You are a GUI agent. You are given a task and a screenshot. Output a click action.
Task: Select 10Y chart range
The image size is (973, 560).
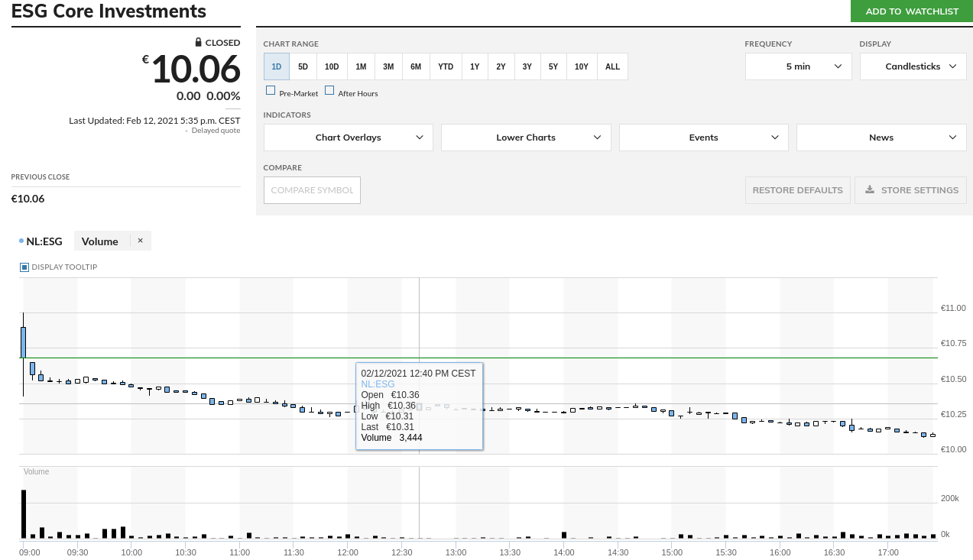(582, 66)
